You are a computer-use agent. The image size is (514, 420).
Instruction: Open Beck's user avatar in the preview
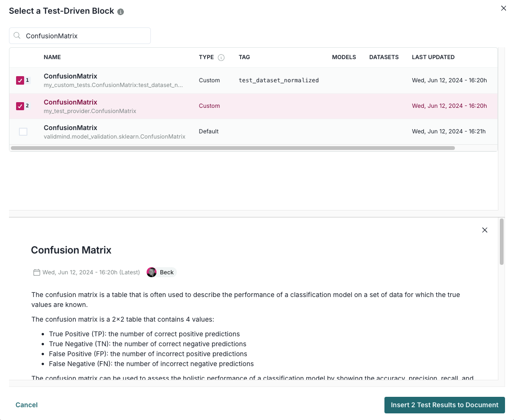pyautogui.click(x=151, y=272)
